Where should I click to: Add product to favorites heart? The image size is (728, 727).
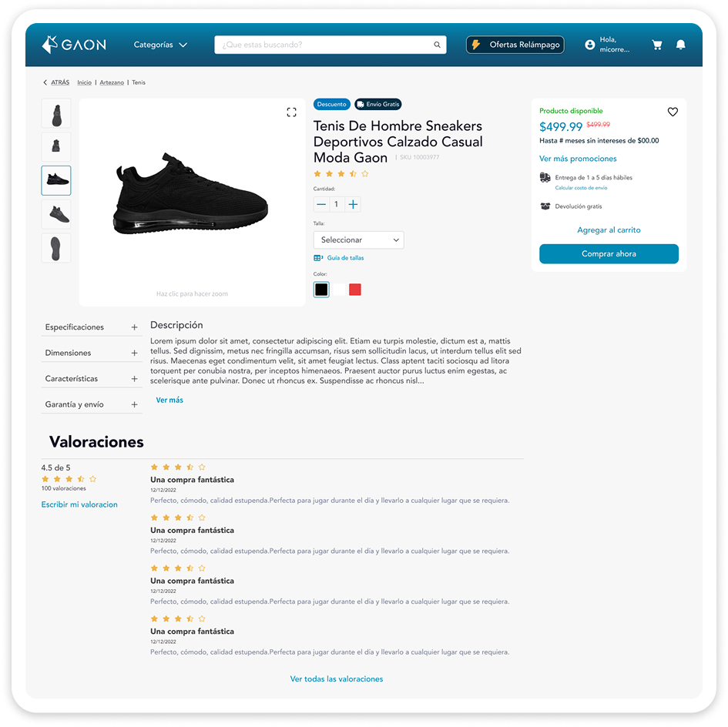pyautogui.click(x=673, y=112)
